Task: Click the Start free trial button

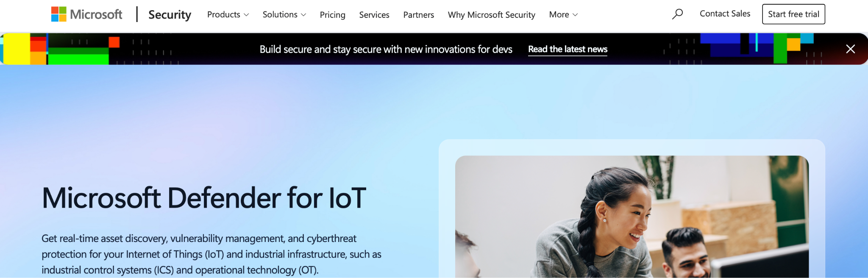Action: [x=793, y=14]
